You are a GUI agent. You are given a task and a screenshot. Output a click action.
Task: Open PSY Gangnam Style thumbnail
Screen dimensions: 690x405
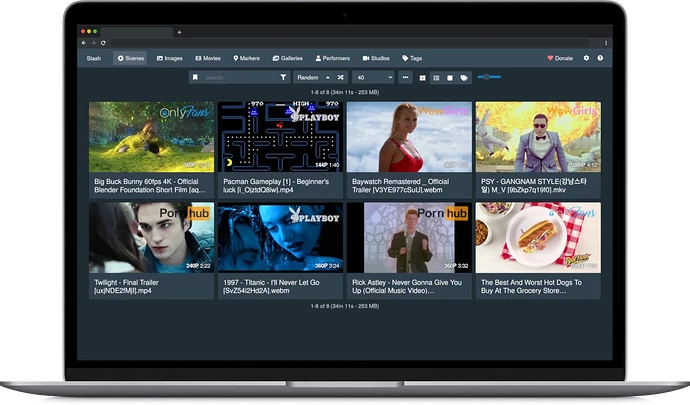coord(538,137)
